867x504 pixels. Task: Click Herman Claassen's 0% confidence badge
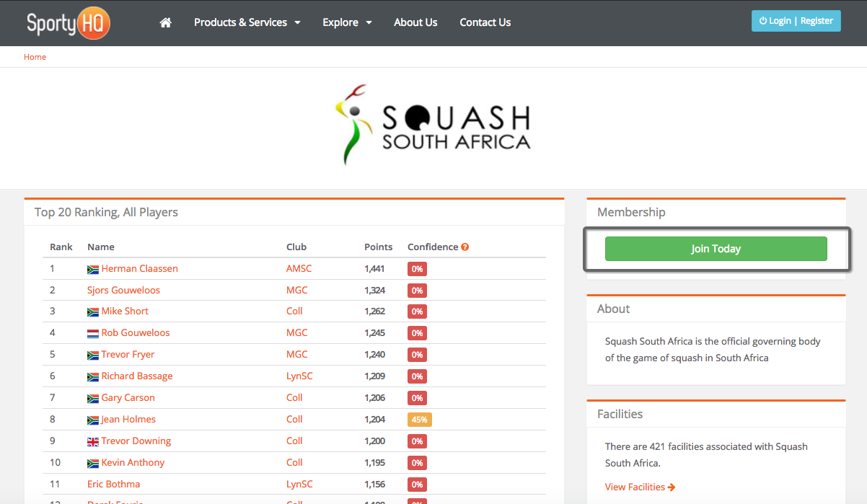click(417, 269)
